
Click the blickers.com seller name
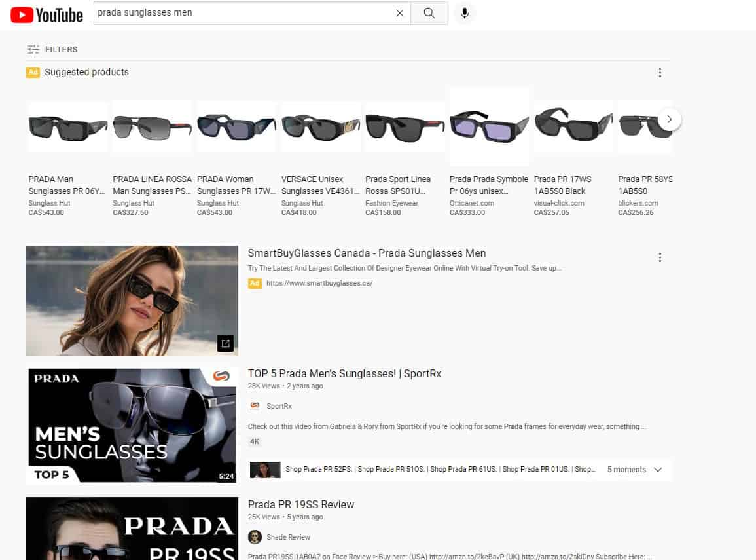638,204
